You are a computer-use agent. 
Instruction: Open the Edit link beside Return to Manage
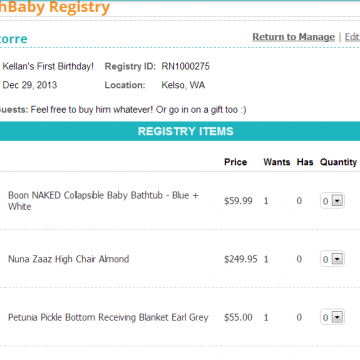[352, 37]
